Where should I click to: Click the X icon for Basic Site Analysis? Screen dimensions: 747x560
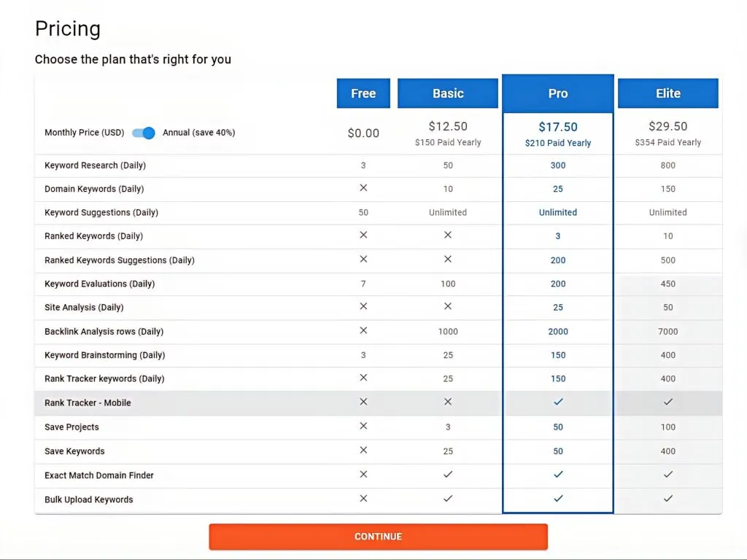(x=448, y=307)
